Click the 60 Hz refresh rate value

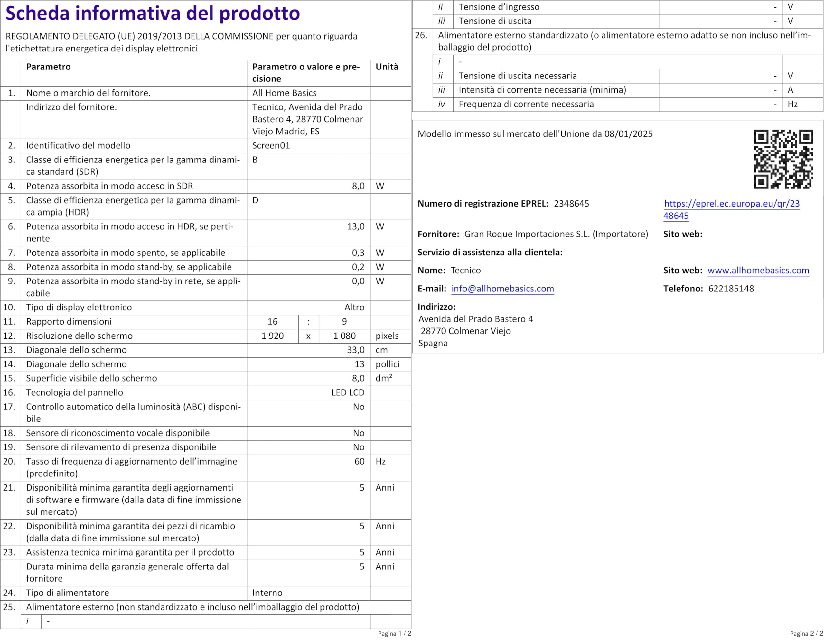click(x=359, y=462)
